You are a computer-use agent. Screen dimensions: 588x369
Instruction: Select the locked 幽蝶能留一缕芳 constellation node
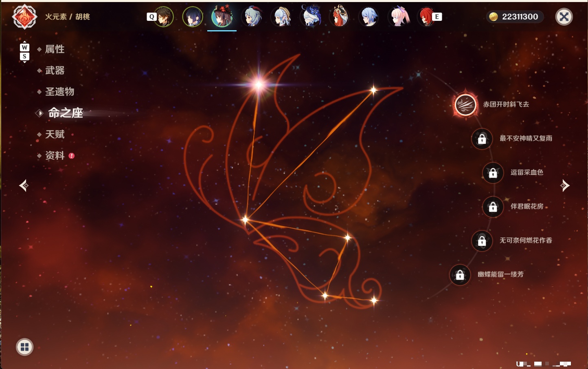(460, 275)
